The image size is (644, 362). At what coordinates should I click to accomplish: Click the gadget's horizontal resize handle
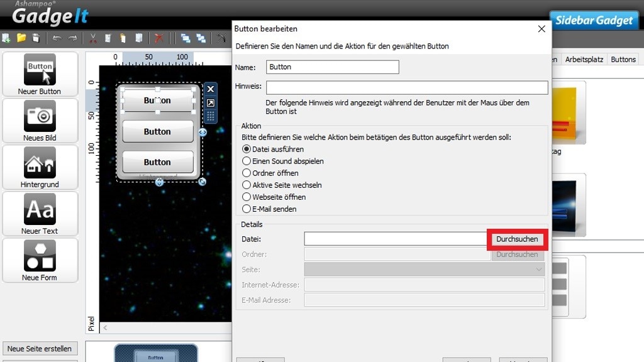coord(203,133)
